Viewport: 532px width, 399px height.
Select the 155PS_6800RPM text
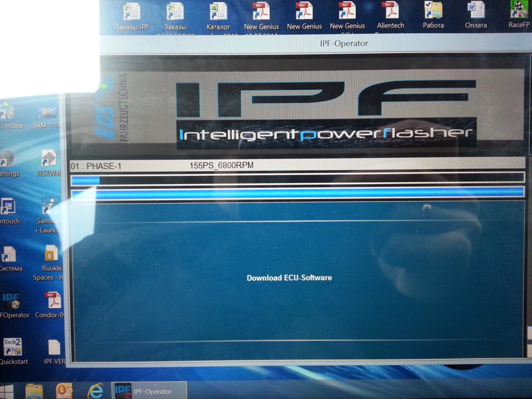pyautogui.click(x=221, y=165)
